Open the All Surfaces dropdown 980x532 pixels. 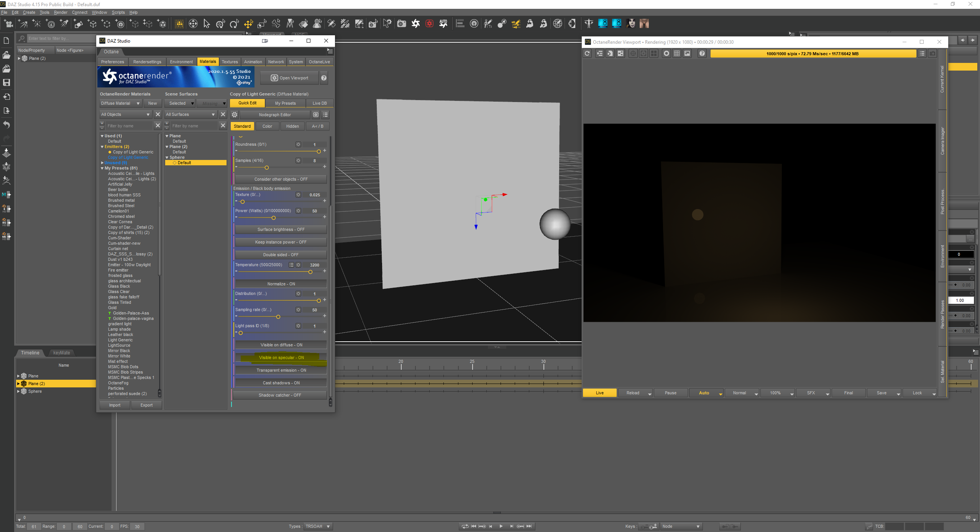click(x=190, y=114)
